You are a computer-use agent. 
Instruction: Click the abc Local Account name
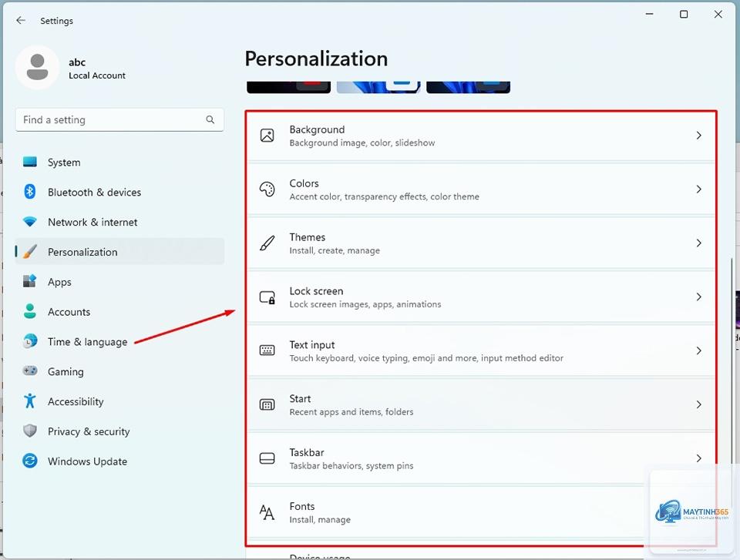point(97,69)
